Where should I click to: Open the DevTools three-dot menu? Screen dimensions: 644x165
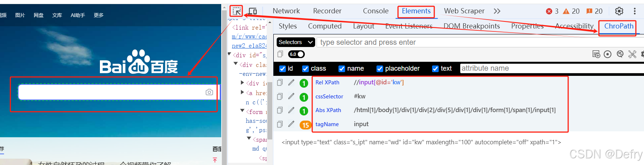coord(635,11)
